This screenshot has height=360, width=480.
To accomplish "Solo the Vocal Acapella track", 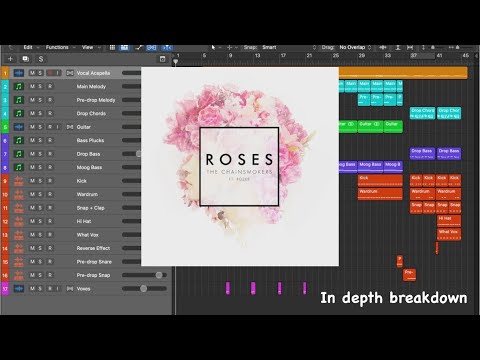I will (40, 73).
